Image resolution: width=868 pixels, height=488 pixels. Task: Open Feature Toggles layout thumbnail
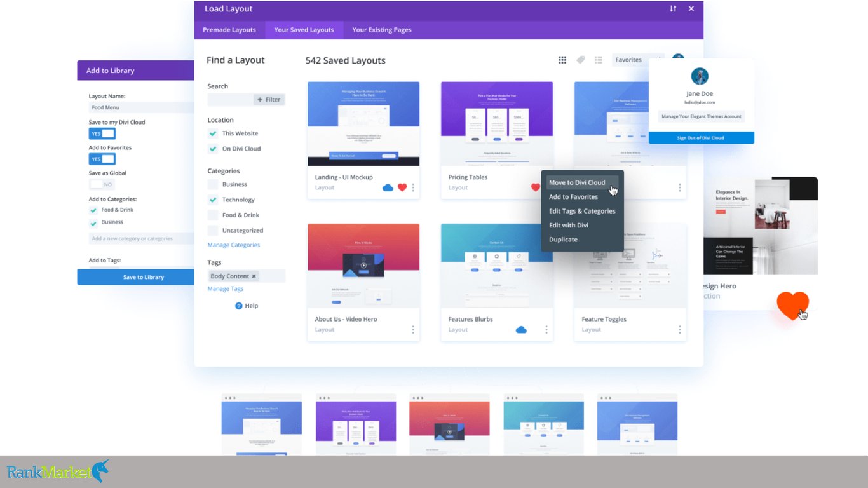630,266
